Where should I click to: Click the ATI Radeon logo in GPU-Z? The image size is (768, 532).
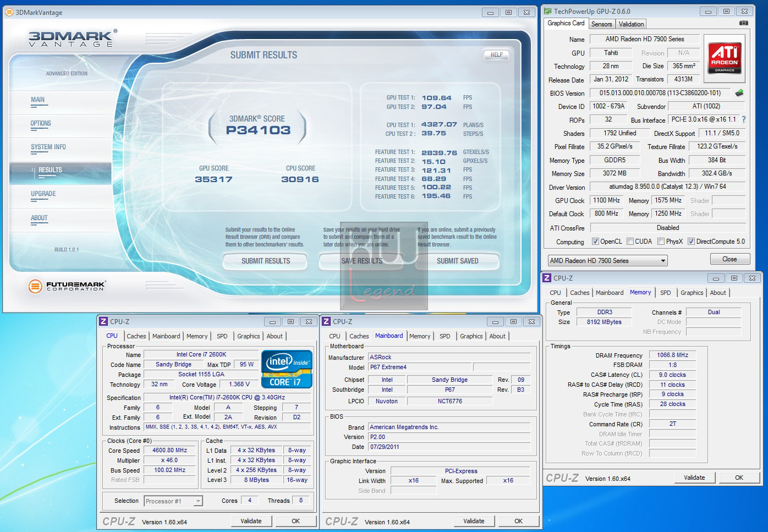pyautogui.click(x=725, y=59)
